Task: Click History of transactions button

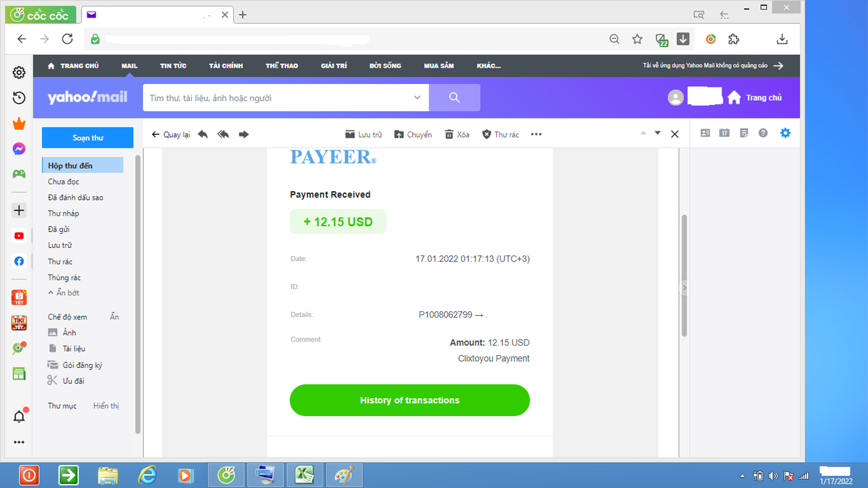Action: 410,401
